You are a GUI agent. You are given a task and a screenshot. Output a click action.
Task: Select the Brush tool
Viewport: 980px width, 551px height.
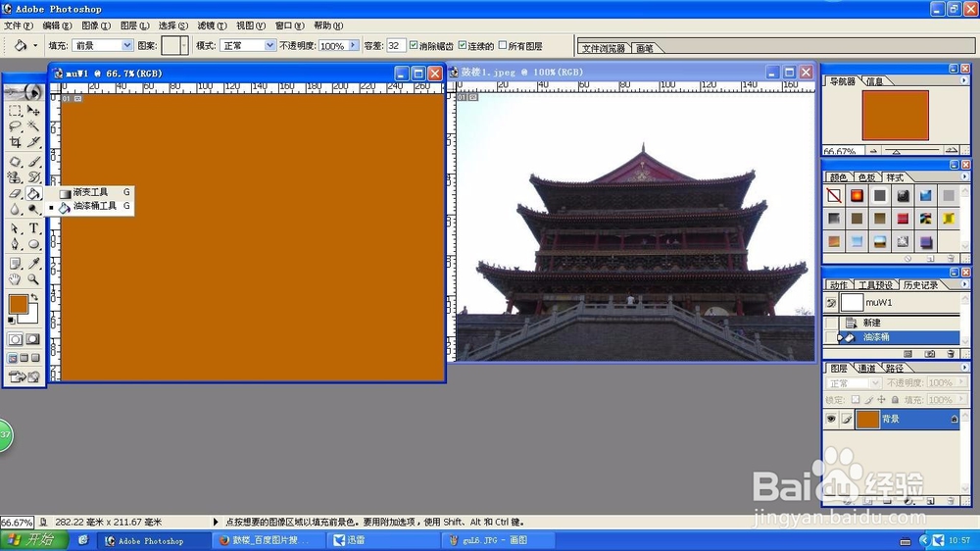[33, 162]
